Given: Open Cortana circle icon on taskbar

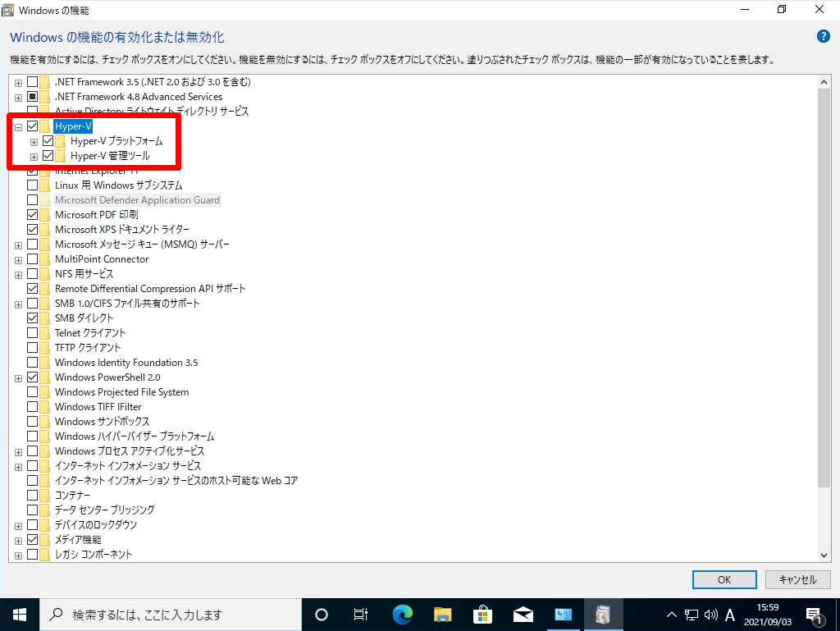Looking at the screenshot, I should pos(322,615).
